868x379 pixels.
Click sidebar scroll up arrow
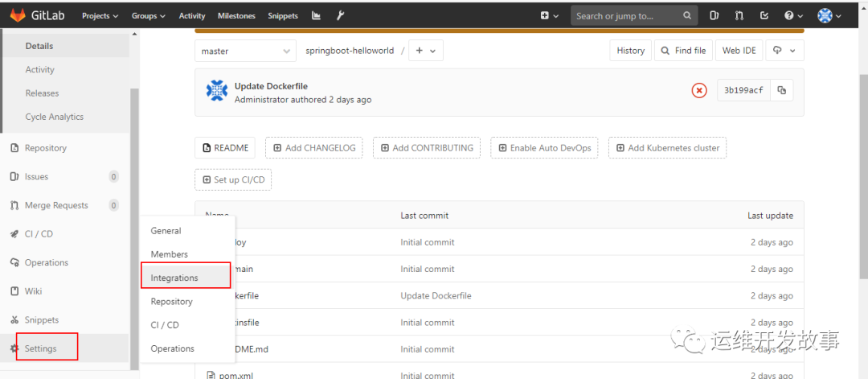[134, 35]
